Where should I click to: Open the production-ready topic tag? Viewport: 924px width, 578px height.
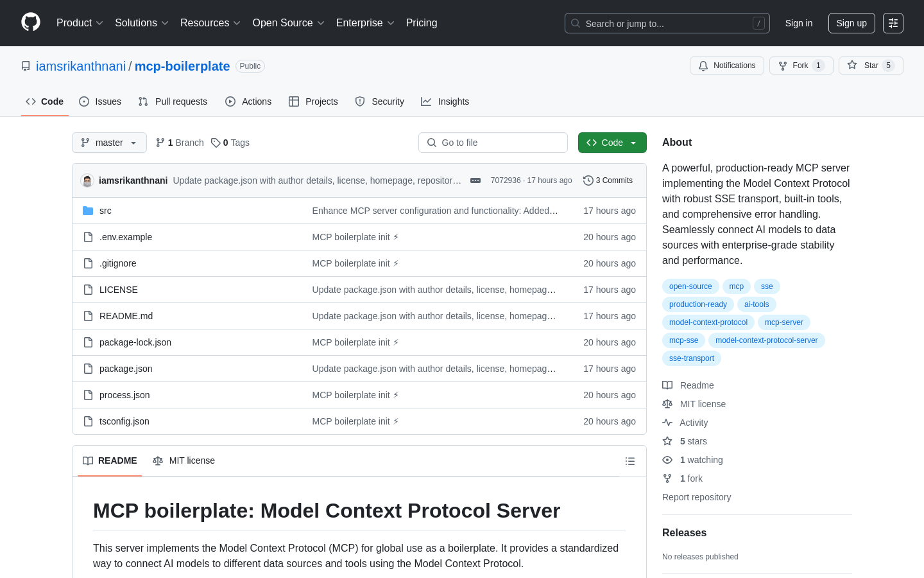click(x=698, y=304)
